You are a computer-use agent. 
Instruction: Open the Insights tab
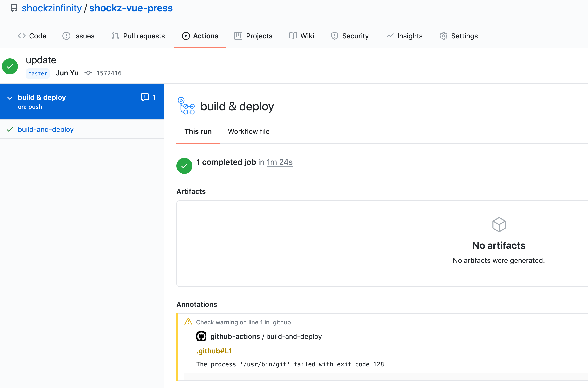pyautogui.click(x=404, y=36)
